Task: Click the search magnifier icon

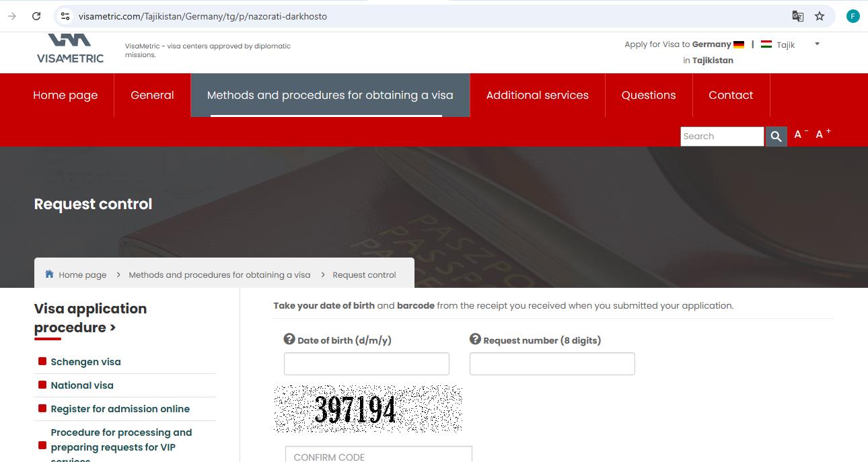Action: click(x=776, y=136)
